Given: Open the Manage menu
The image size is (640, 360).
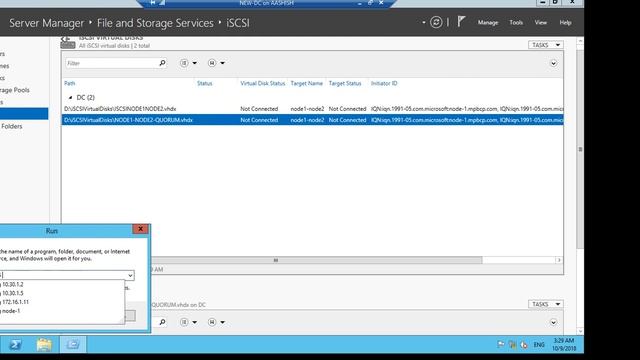Looking at the screenshot, I should 488,22.
